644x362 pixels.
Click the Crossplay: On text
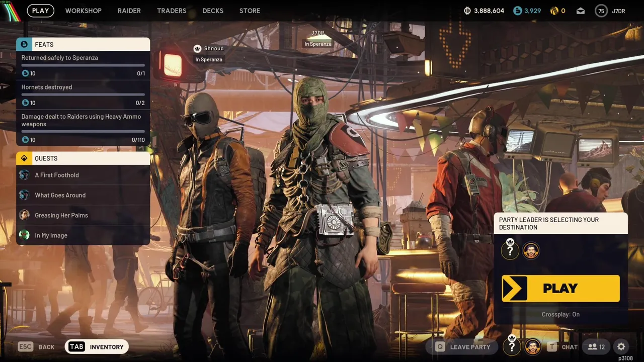560,314
